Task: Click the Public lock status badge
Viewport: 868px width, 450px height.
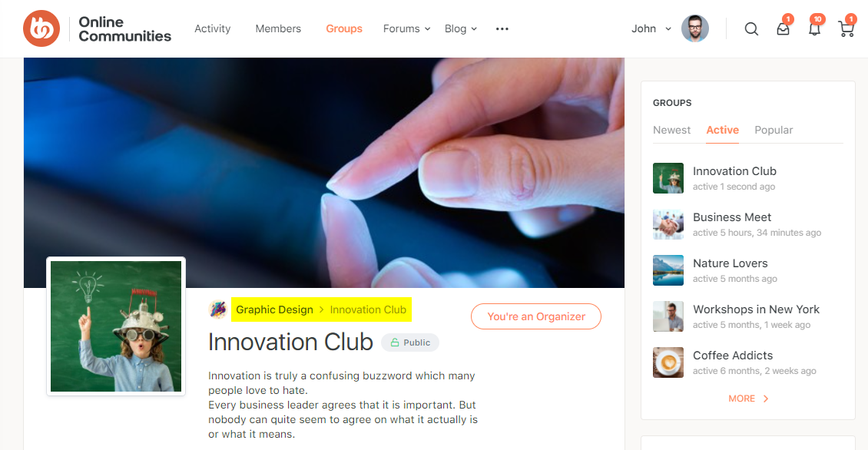Action: click(410, 342)
